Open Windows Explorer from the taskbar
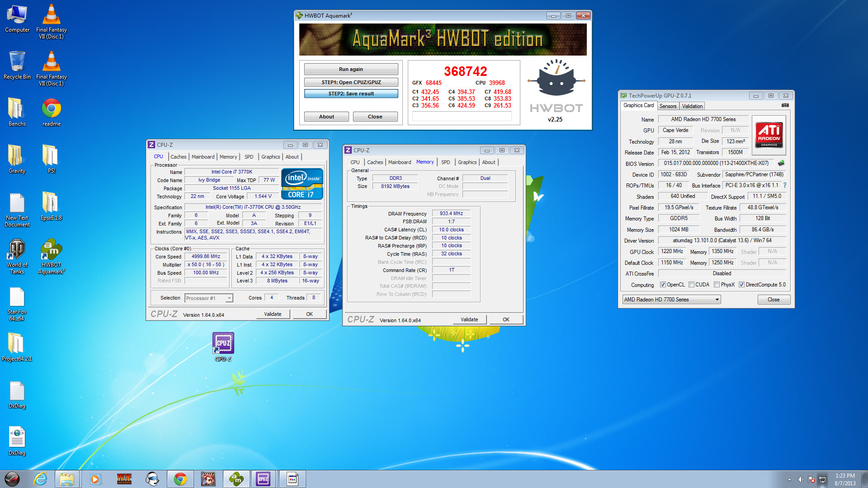The image size is (868, 488). coord(67,479)
